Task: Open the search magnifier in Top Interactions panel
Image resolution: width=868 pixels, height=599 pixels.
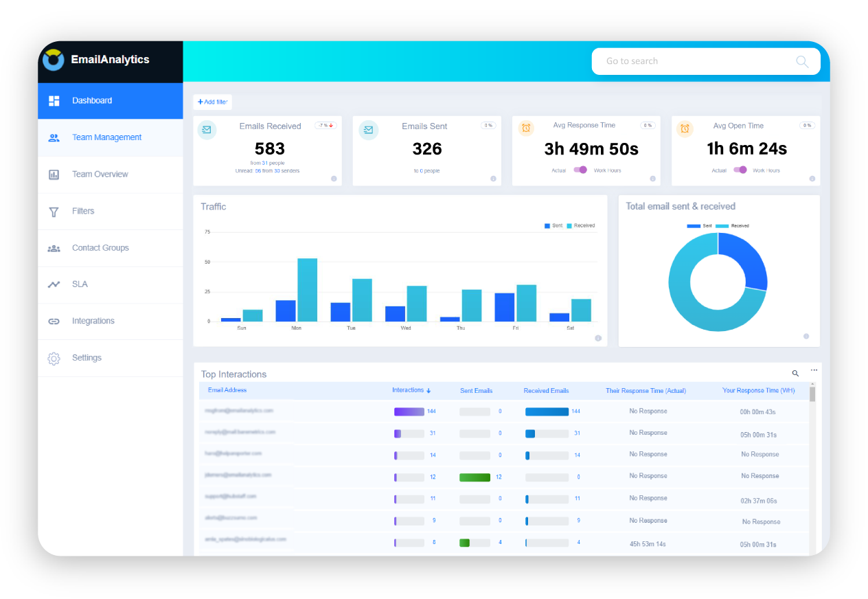Action: pyautogui.click(x=795, y=373)
